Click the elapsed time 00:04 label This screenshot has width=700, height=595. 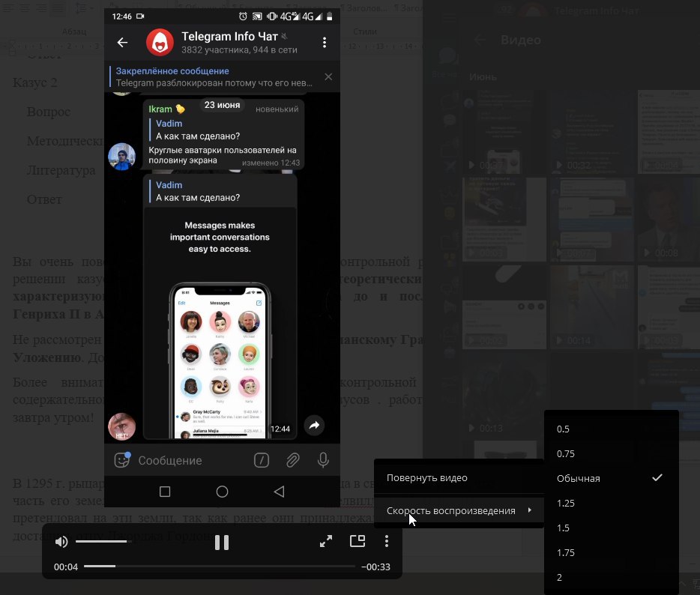pos(66,567)
